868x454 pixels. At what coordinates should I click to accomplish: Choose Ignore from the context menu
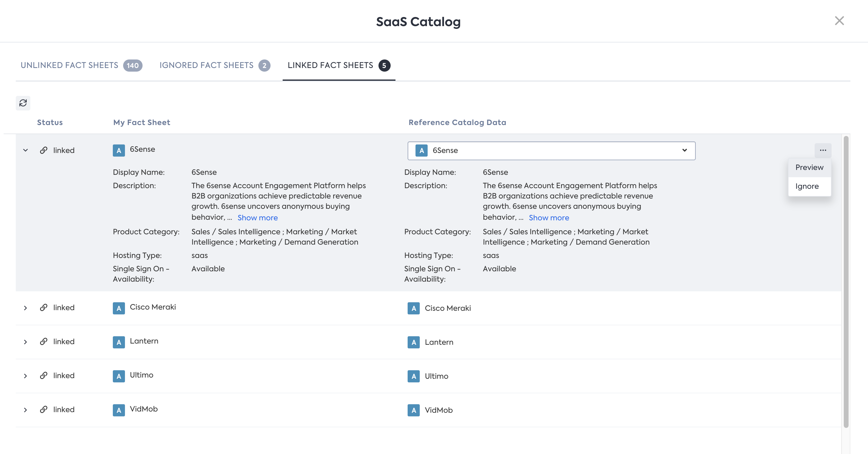[x=807, y=186]
